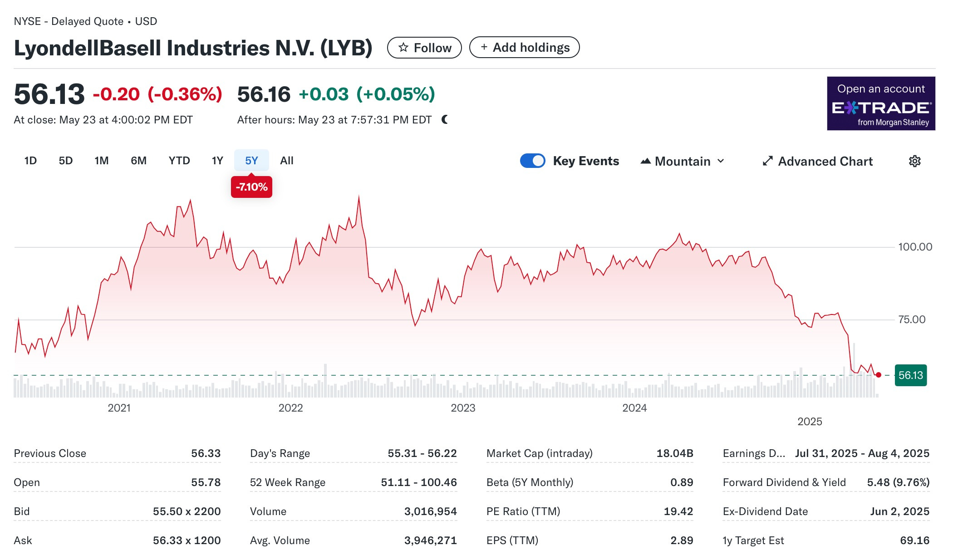The image size is (953, 560).
Task: Click the Ex-Dividend Date value Jun 2, 2025
Action: coord(900,511)
